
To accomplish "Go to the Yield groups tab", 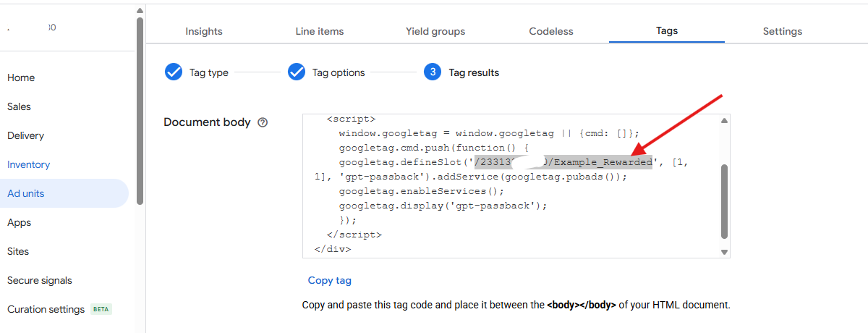I will [x=435, y=31].
